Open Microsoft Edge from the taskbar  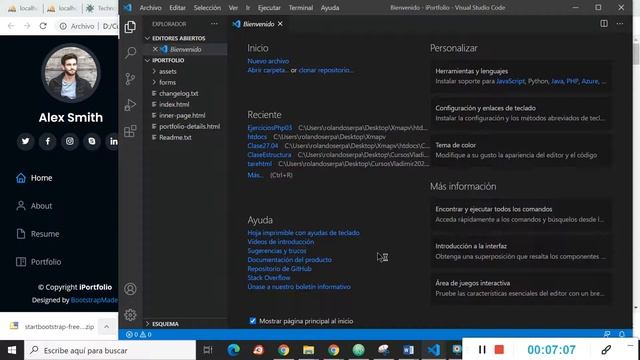point(233,350)
